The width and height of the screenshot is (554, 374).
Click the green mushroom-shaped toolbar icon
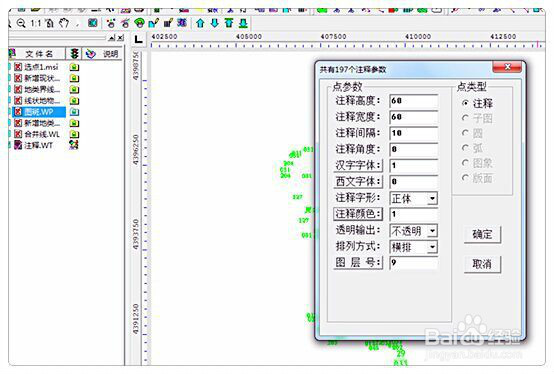tap(140, 23)
